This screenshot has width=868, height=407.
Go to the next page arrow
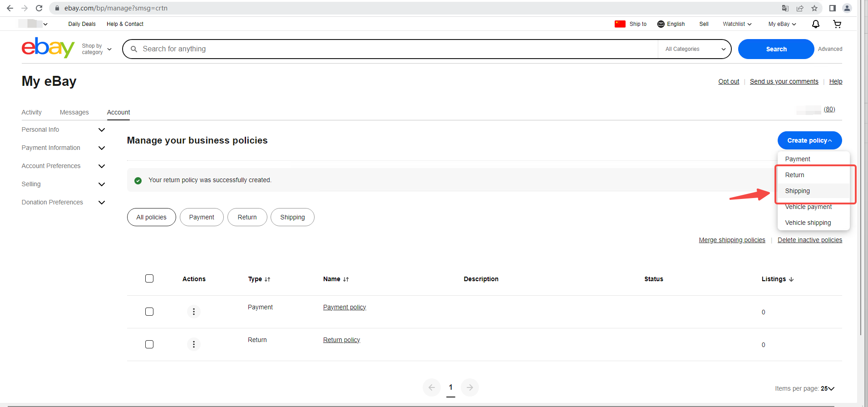470,387
